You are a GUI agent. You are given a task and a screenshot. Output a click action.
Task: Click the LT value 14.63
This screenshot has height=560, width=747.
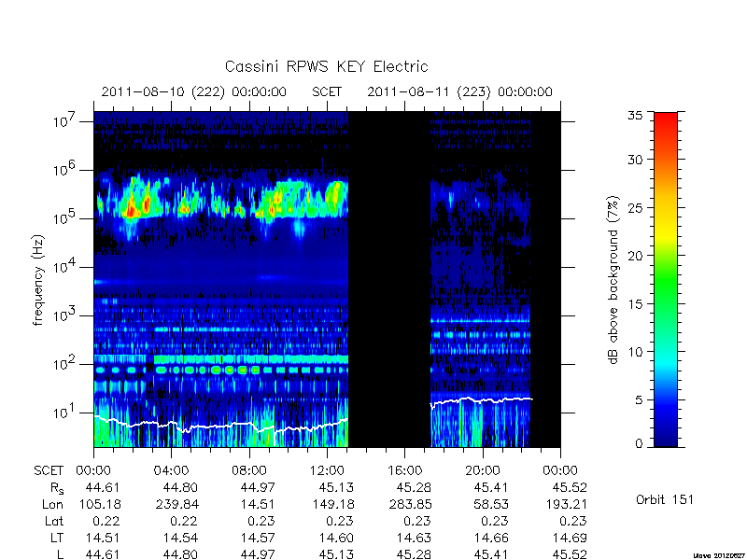[x=414, y=538]
